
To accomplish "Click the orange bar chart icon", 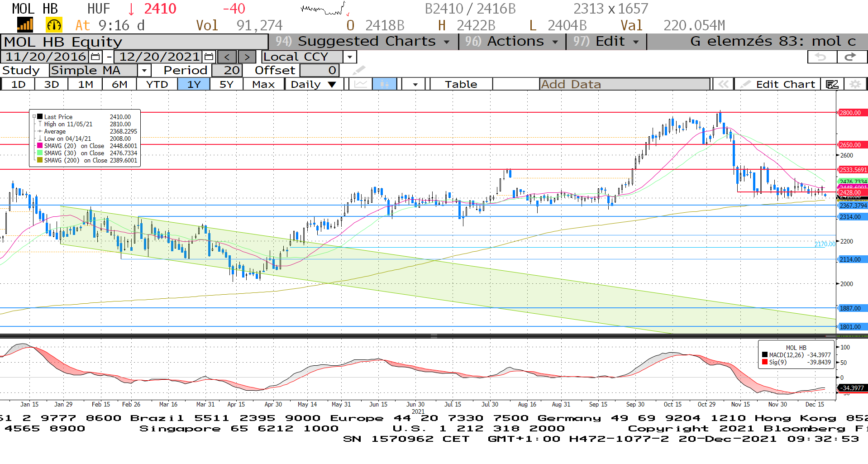I will (25, 25).
